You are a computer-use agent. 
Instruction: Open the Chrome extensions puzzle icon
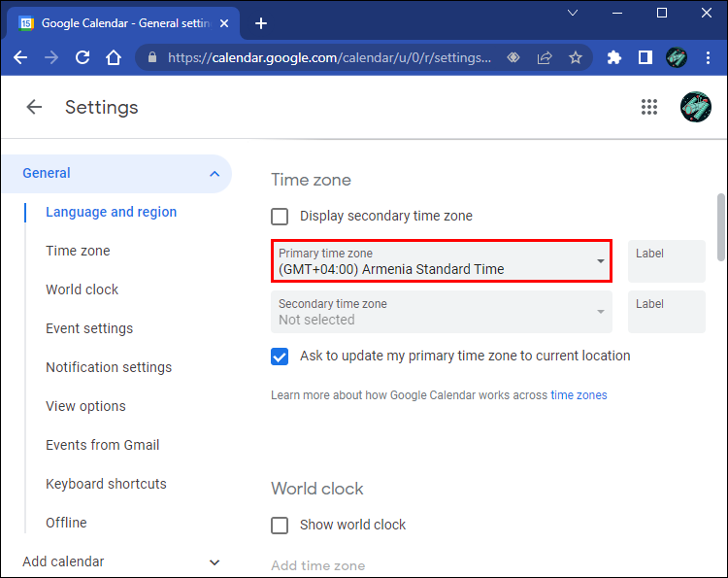coord(613,57)
